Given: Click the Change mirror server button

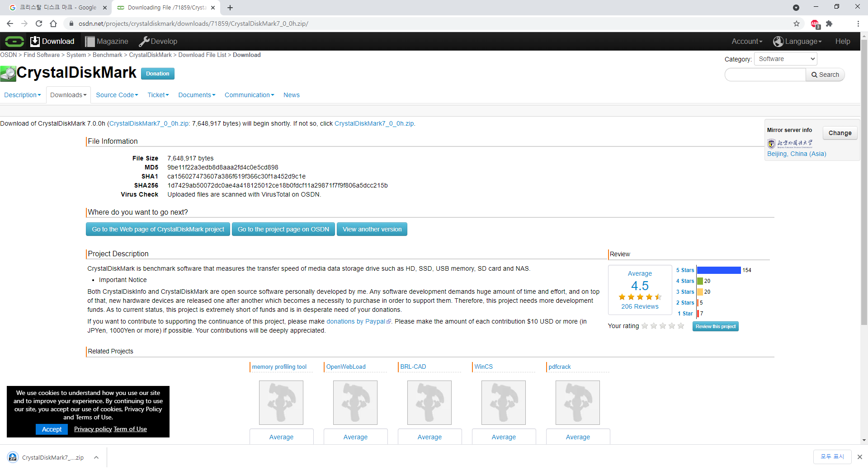Looking at the screenshot, I should tap(840, 133).
